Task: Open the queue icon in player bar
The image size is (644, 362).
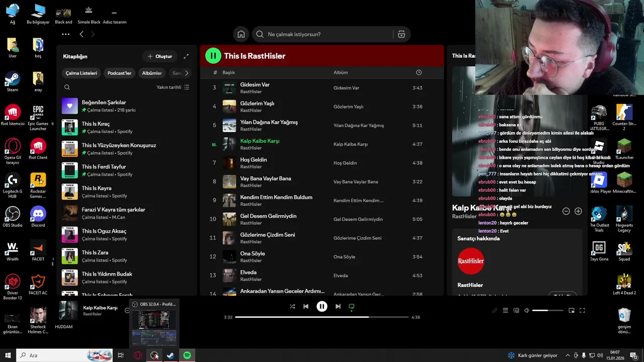Action: click(506, 311)
